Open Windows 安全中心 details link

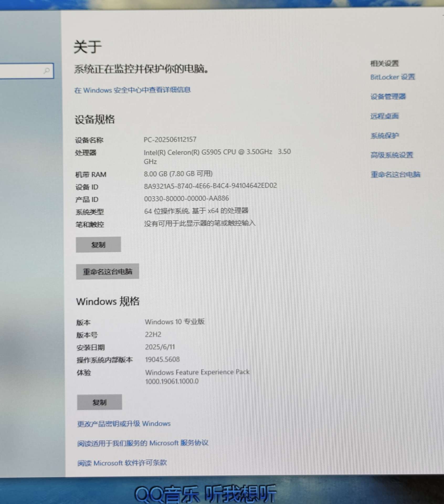pos(133,90)
